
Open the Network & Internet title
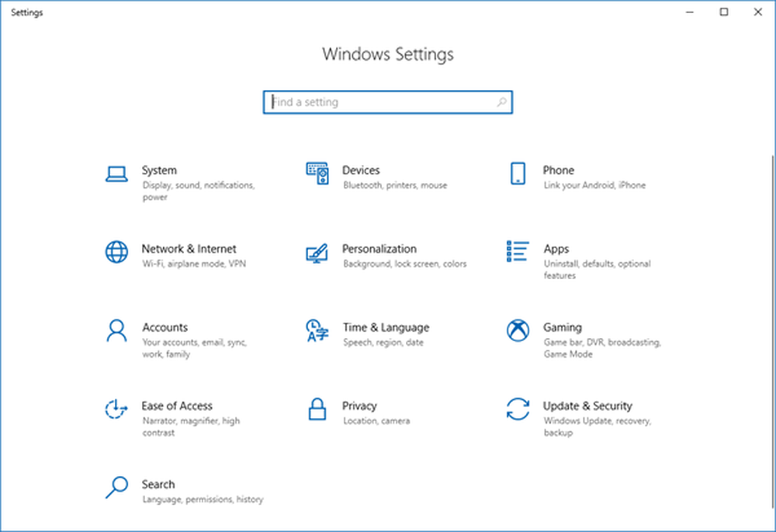[x=189, y=249]
